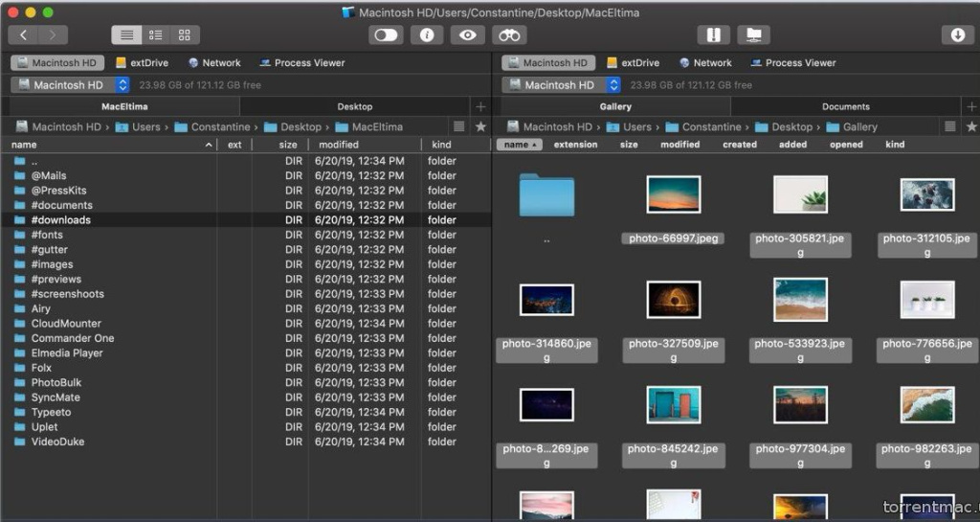Click the favorites star in left pane
This screenshot has height=522, width=980.
(480, 126)
